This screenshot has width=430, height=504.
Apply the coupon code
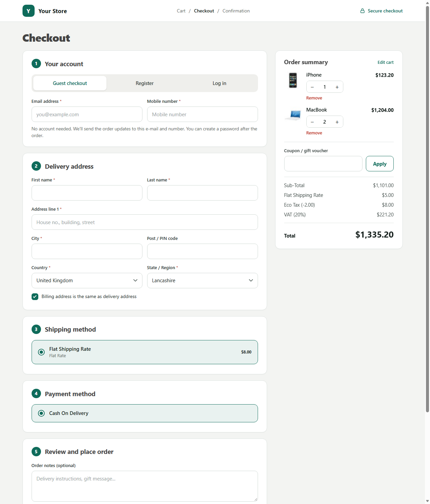(x=380, y=164)
